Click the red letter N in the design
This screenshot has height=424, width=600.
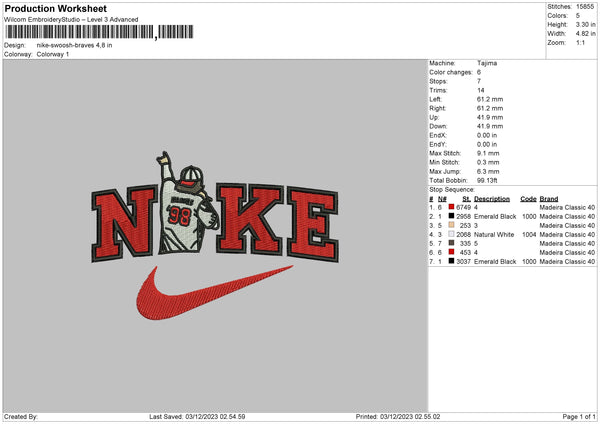[124, 223]
